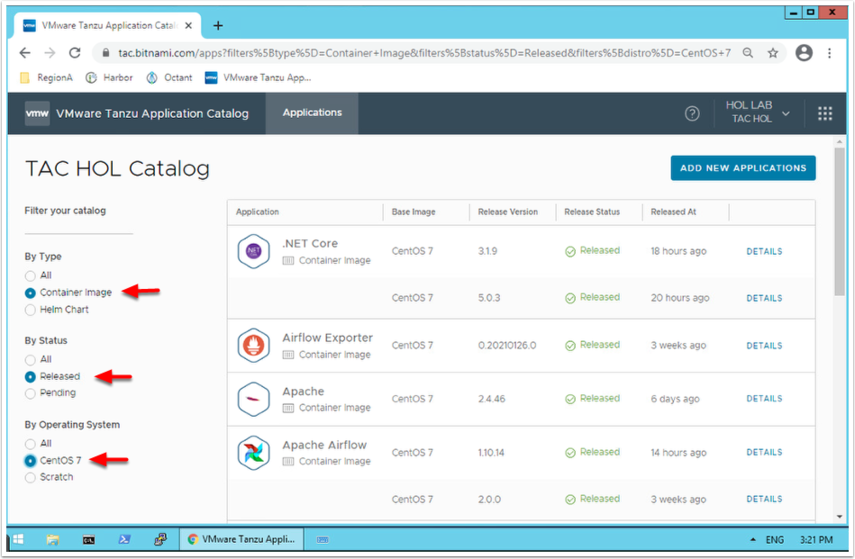This screenshot has width=855, height=559.
Task: Reload the page with the refresh icon
Action: coord(75,53)
